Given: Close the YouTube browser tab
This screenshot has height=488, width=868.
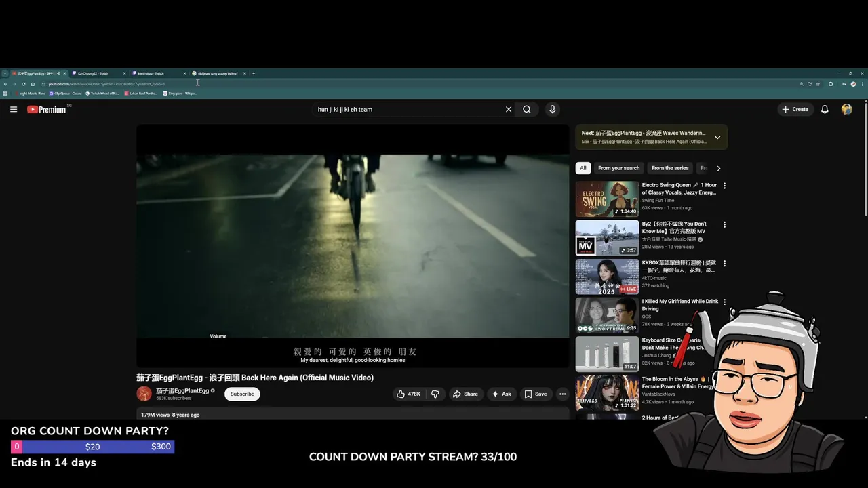Looking at the screenshot, I should [64, 73].
